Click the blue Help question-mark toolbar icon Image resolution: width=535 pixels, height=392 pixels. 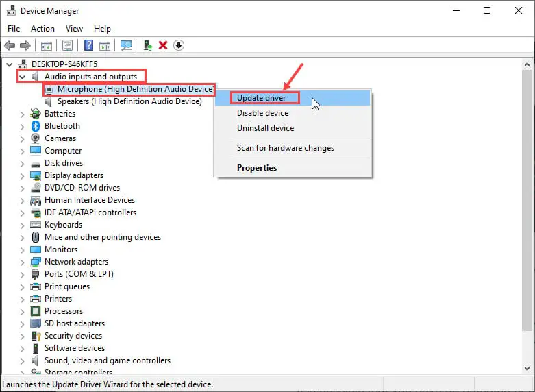pos(89,45)
